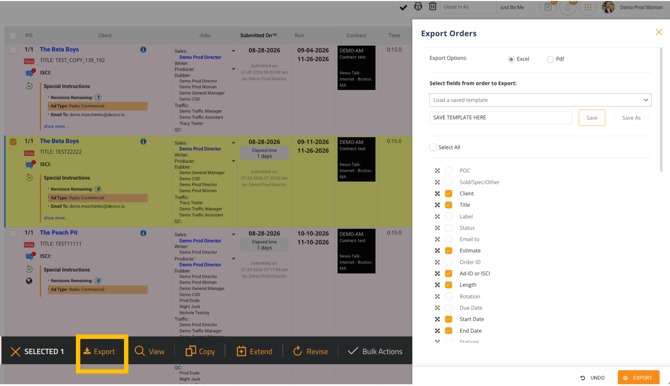Enable the POC field checkbox
Image resolution: width=670 pixels, height=386 pixels.
click(448, 171)
